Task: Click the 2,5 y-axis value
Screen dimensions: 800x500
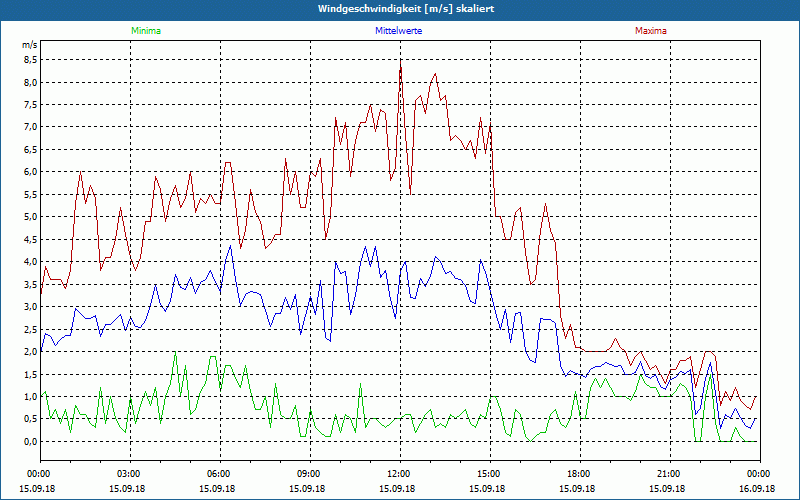Action: 31,329
